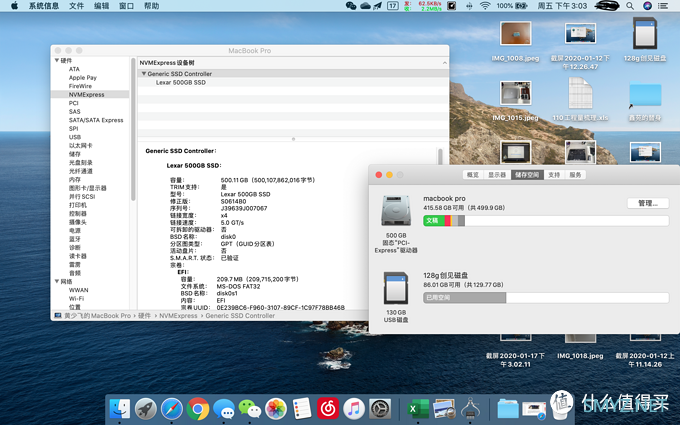Select ATA in hardware sidebar
Viewport: 680px width, 425px height.
(74, 69)
